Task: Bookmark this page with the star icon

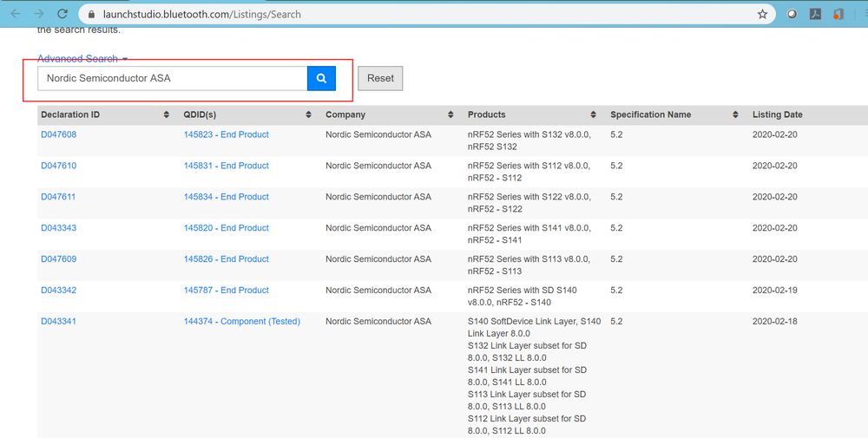Action: click(x=762, y=14)
